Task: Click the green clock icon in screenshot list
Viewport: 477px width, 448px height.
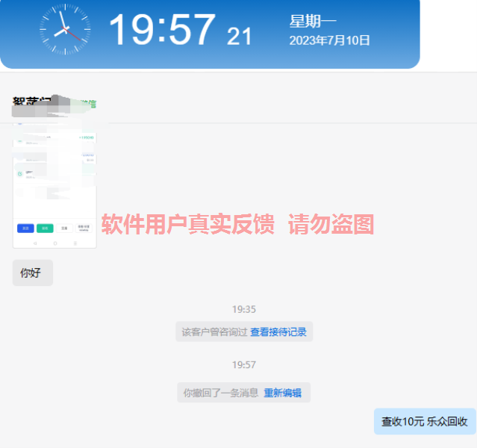Action: pos(21,173)
